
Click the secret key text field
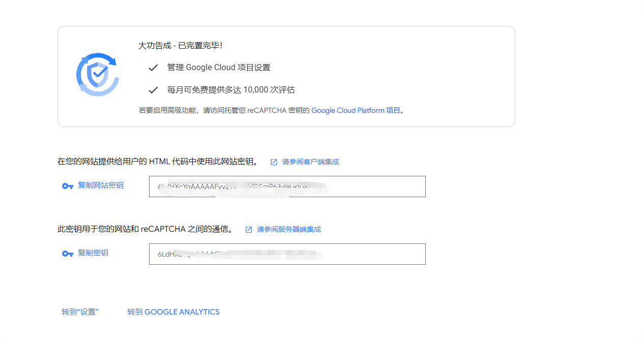[x=287, y=254]
